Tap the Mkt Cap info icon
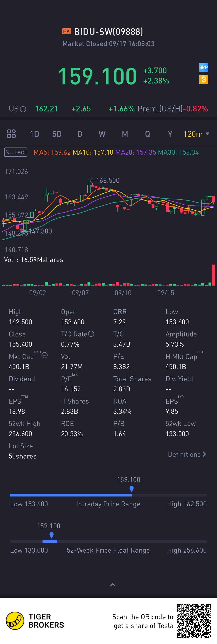 click(45, 355)
